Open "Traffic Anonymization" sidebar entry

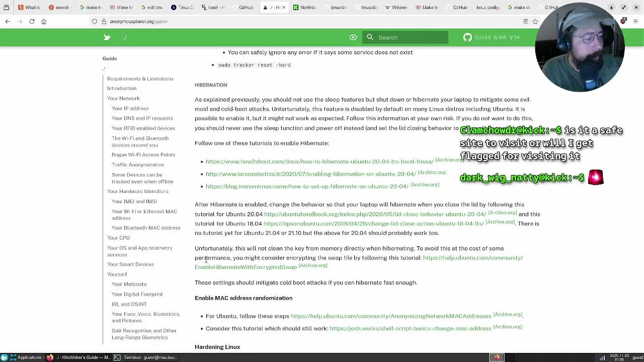(x=138, y=165)
